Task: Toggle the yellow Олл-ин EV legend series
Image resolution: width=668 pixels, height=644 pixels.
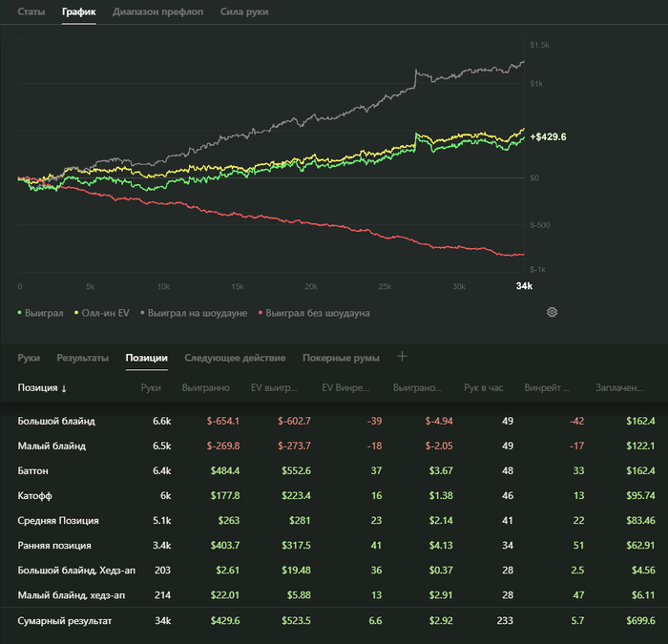Action: click(102, 313)
